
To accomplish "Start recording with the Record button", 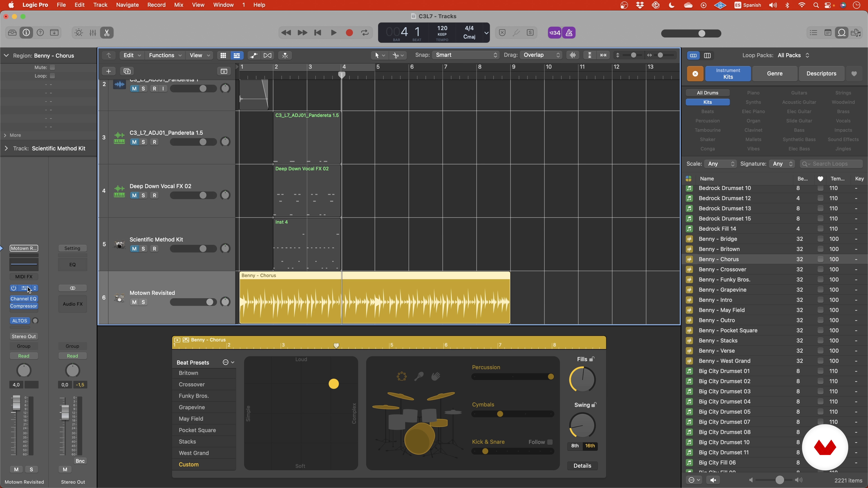I will (349, 33).
